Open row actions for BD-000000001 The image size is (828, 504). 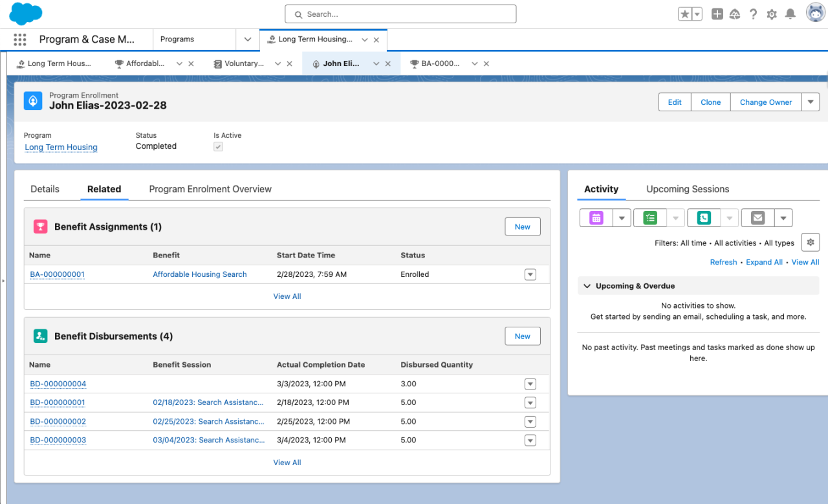[530, 403]
